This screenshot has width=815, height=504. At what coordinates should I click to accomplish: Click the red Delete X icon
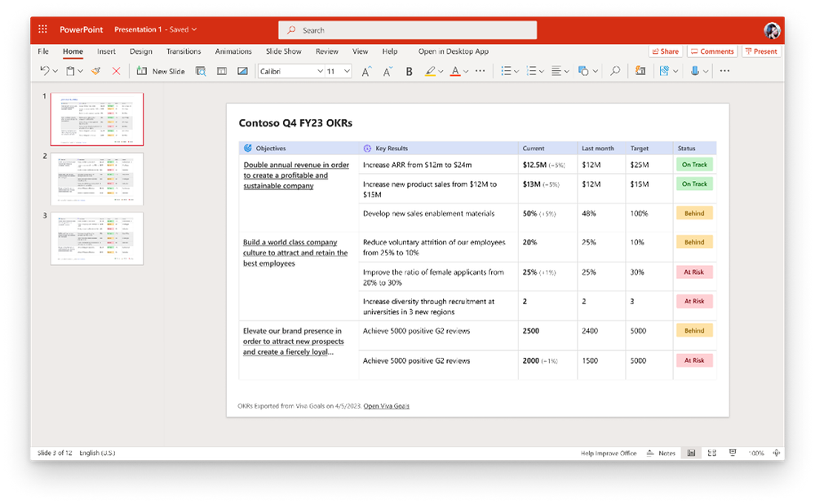(117, 71)
